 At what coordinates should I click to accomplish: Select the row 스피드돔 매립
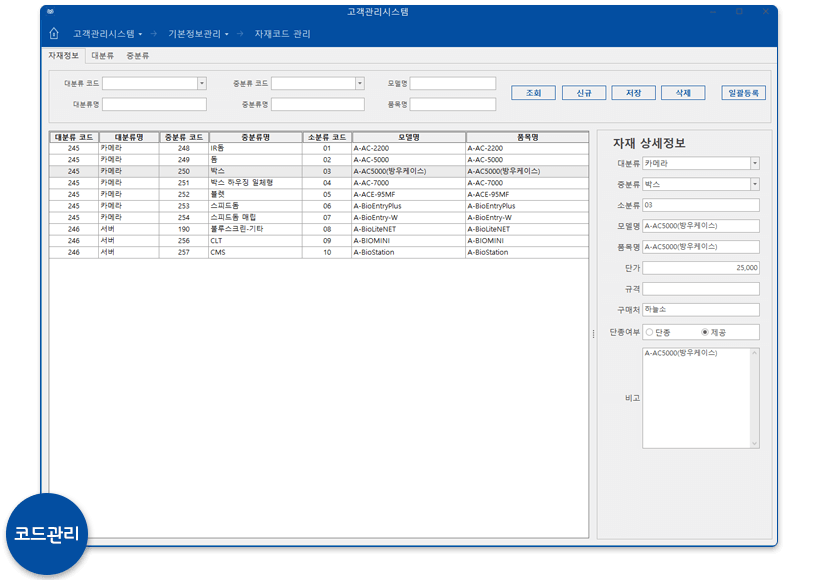pyautogui.click(x=319, y=217)
